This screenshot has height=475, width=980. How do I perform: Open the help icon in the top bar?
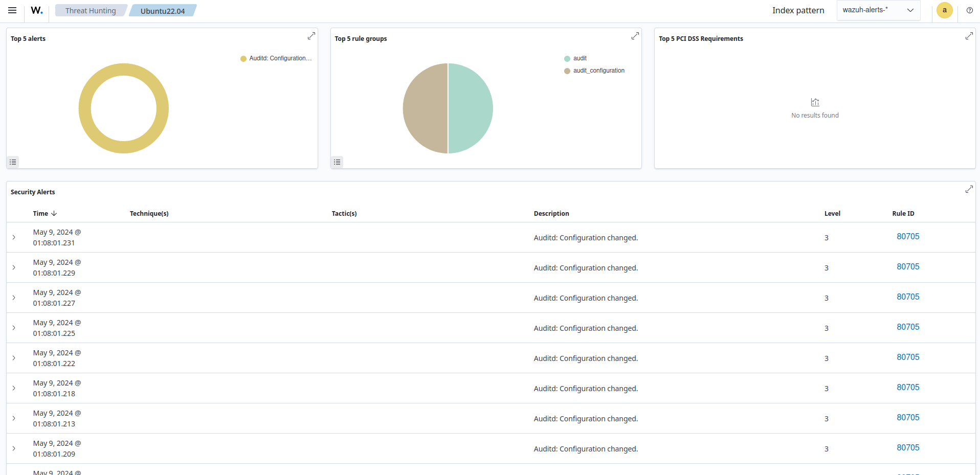[969, 10]
